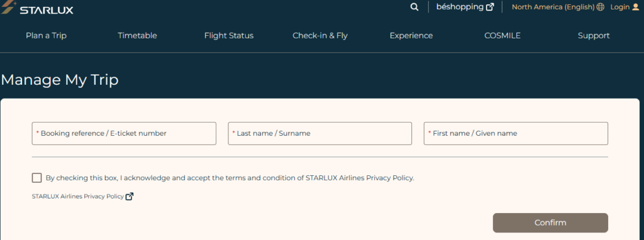Click the STARLUX logo

click(x=38, y=8)
